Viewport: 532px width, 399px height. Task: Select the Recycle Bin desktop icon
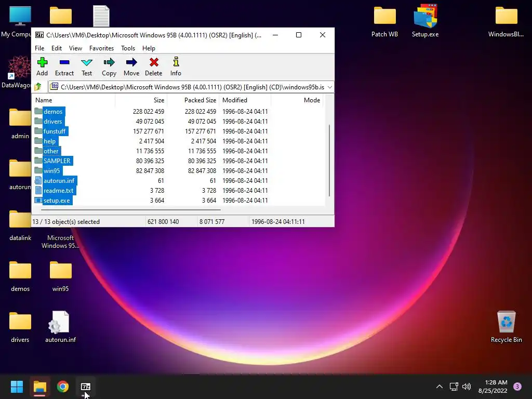[506, 327]
